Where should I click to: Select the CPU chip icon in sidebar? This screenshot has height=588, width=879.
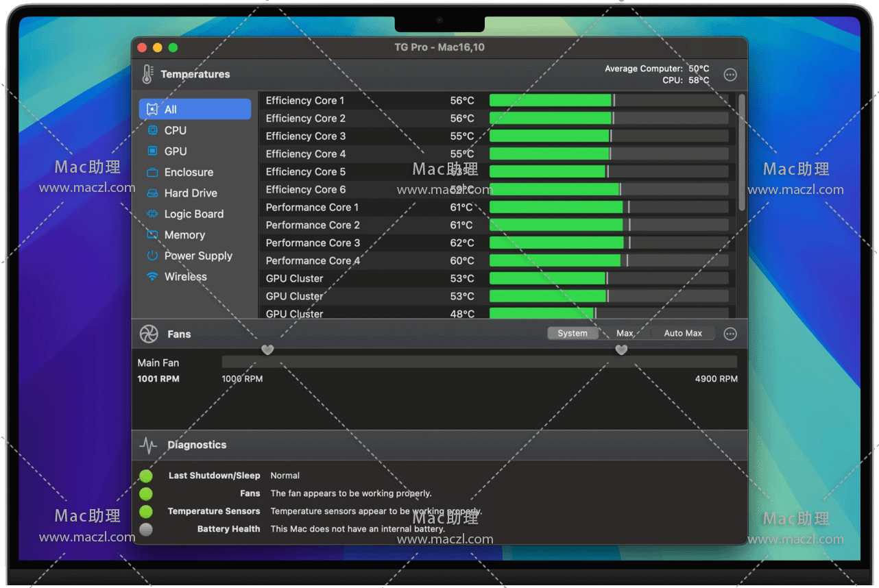[152, 130]
